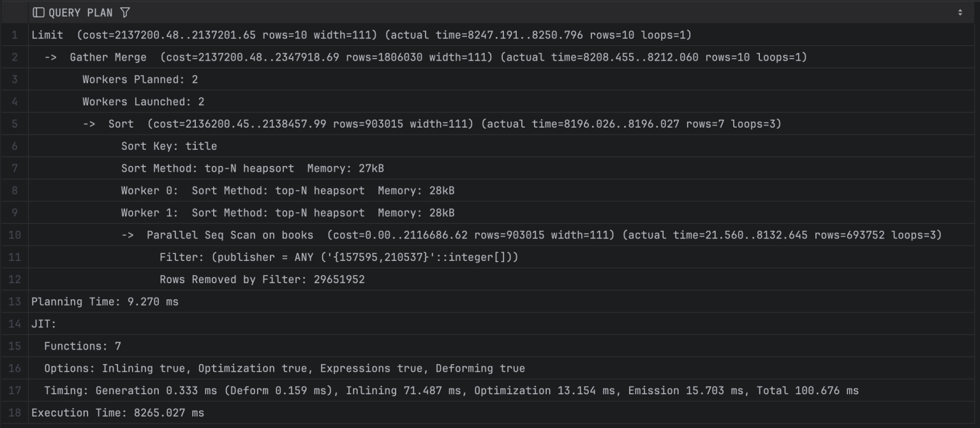Screen dimensions: 980x428
Task: Select Rows Removed by Filter cell
Action: click(x=262, y=280)
